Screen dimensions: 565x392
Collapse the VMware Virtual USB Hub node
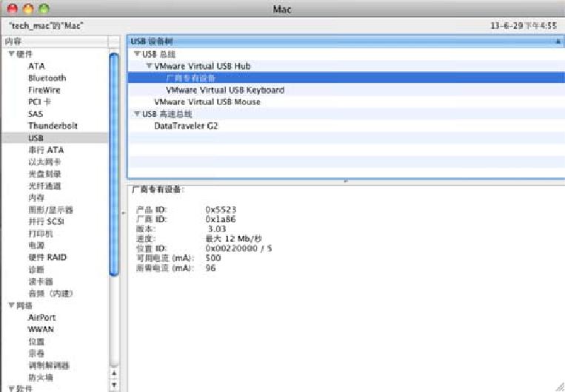pyautogui.click(x=149, y=66)
